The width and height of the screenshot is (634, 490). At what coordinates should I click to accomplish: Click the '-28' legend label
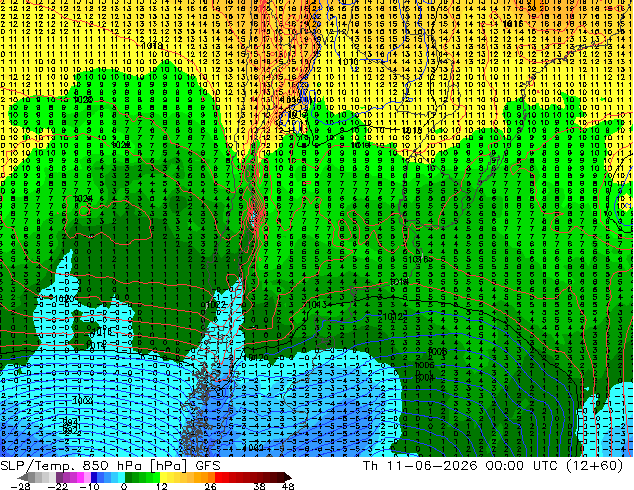coord(20,486)
